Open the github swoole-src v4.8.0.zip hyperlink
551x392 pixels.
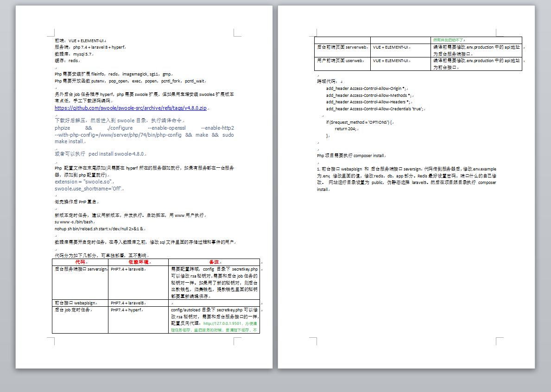131,108
